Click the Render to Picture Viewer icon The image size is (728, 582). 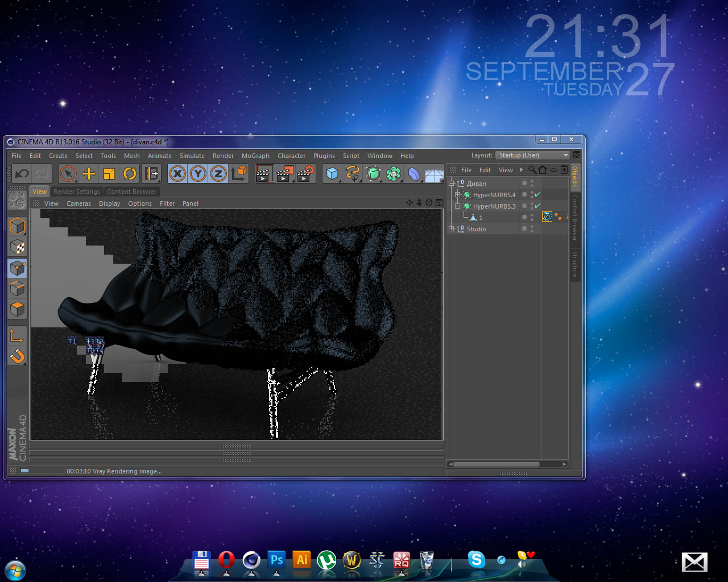pyautogui.click(x=284, y=173)
